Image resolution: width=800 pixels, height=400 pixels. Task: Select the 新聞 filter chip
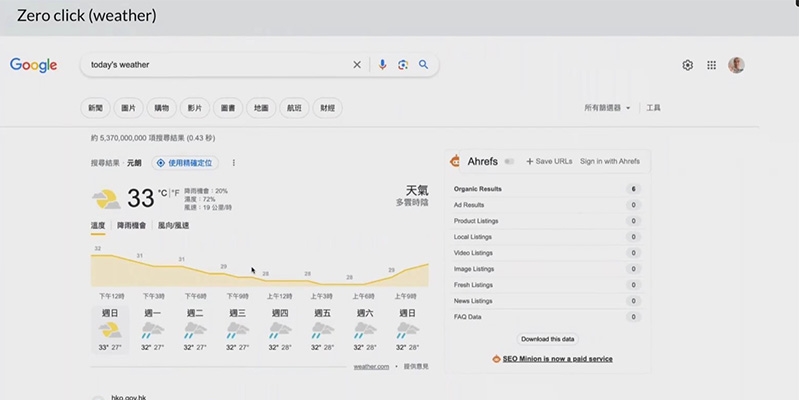95,108
